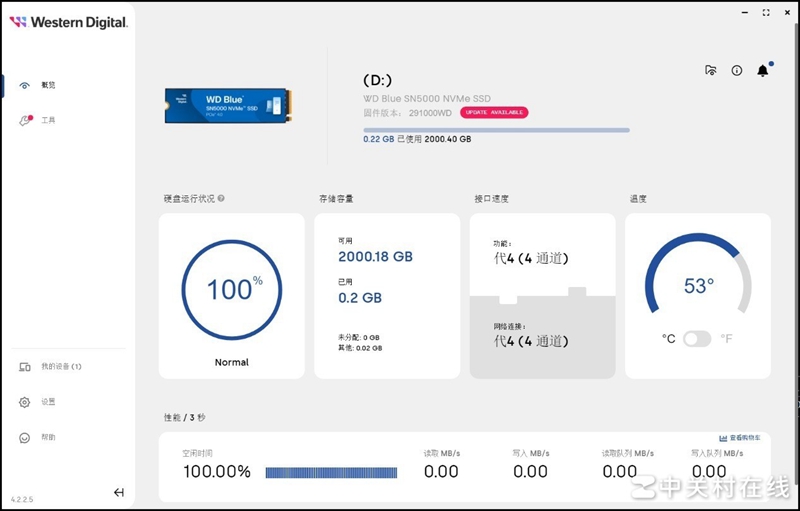Click the (D:) drive letter heading
This screenshot has height=511, width=800.
378,80
